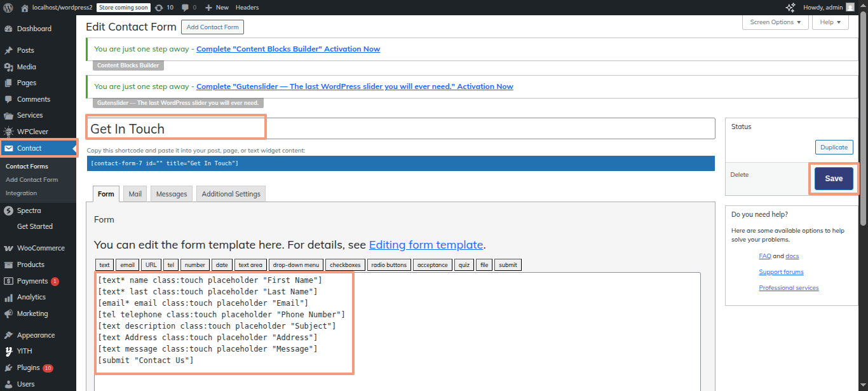
Task: Open the Editing form template link
Action: coord(426,245)
